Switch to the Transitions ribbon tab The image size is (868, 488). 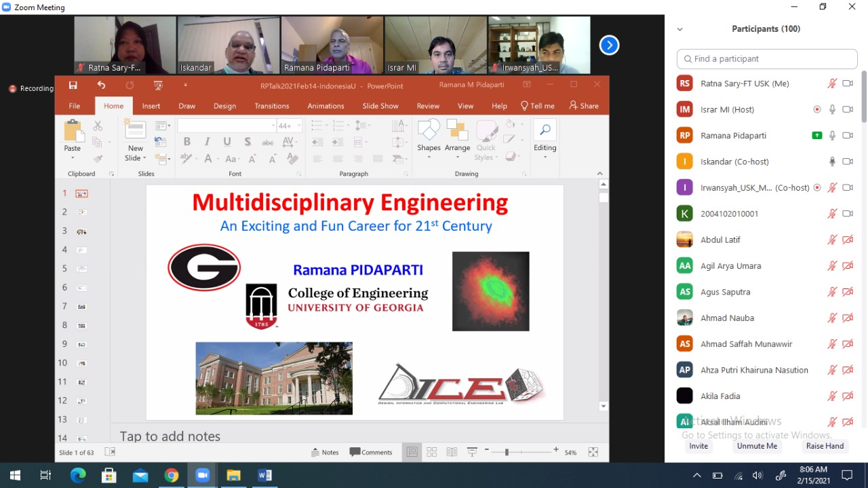271,106
